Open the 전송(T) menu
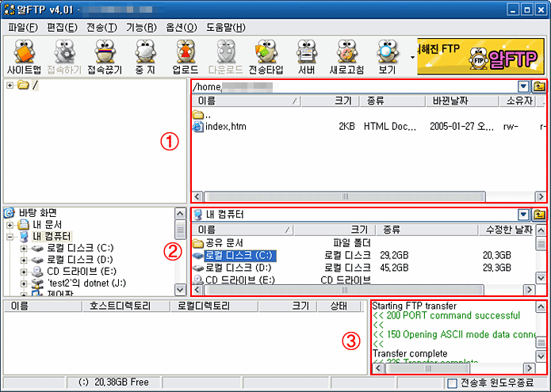Viewport: 551px width, 392px height. click(102, 28)
